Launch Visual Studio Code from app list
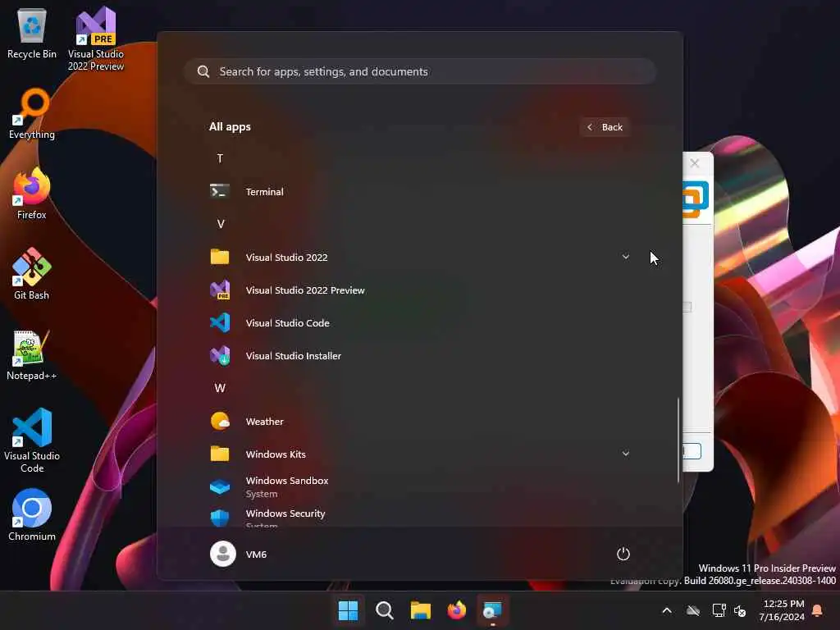This screenshot has height=630, width=840. 419,322
